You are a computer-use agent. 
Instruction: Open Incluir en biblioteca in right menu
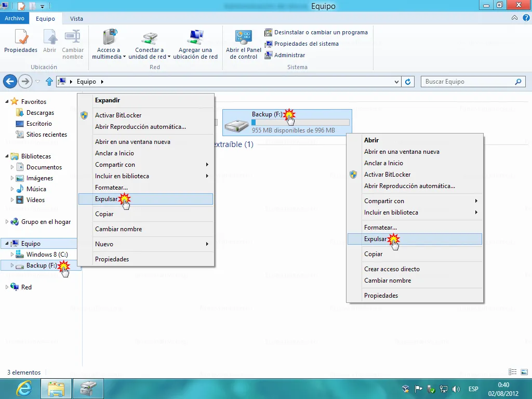click(415, 212)
